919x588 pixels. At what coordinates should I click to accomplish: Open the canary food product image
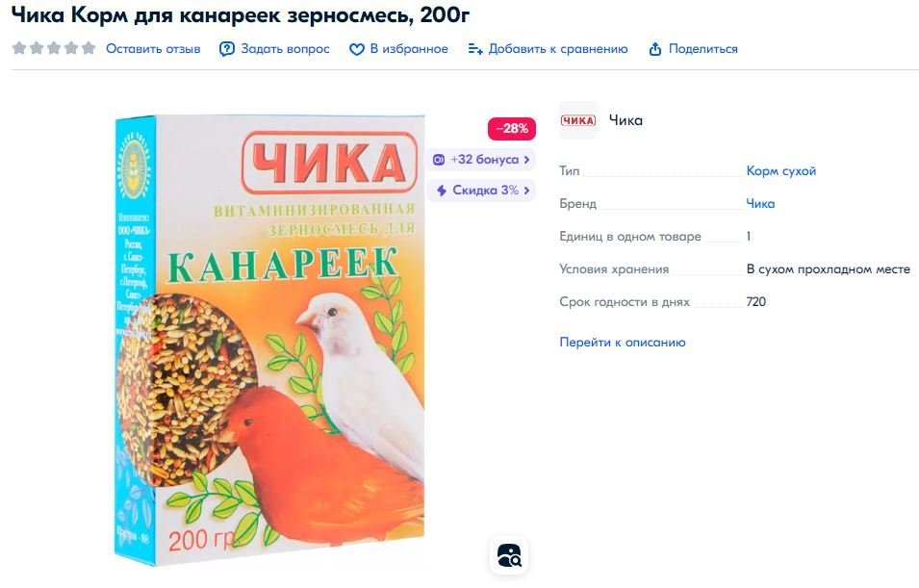point(269,340)
